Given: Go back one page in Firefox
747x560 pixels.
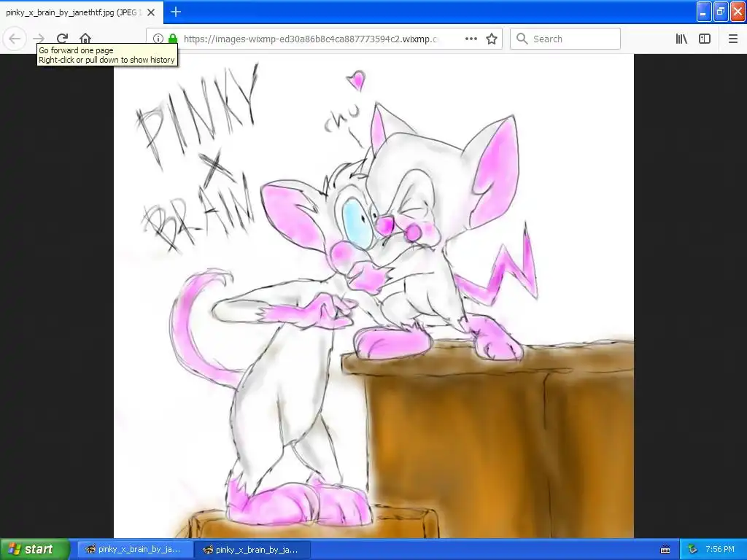Looking at the screenshot, I should click(15, 39).
